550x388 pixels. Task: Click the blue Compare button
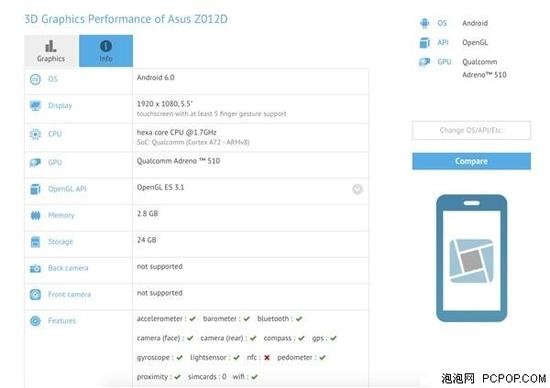[x=471, y=161]
